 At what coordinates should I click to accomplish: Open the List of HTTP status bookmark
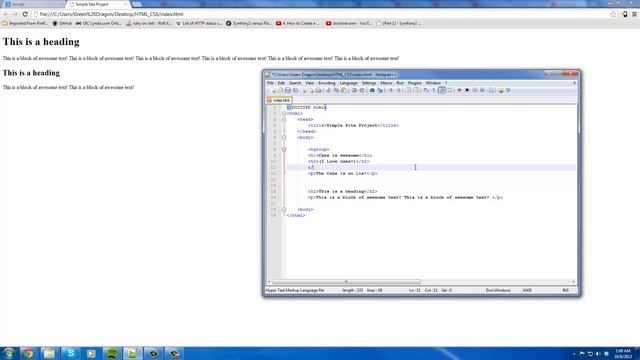199,23
